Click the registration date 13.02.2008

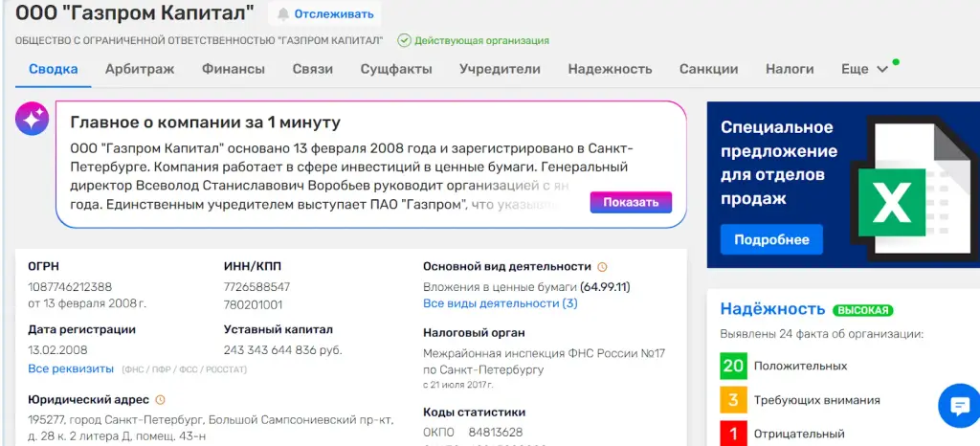pyautogui.click(x=57, y=349)
